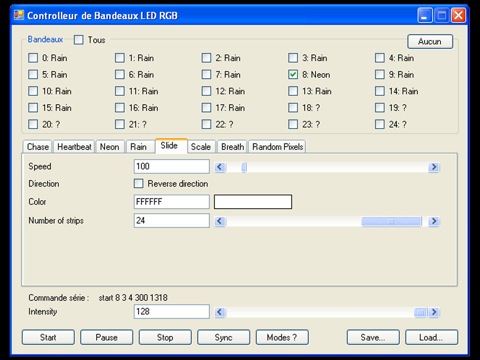Switch to the Heartbeat tab
The width and height of the screenshot is (480, 360).
pyautogui.click(x=74, y=147)
